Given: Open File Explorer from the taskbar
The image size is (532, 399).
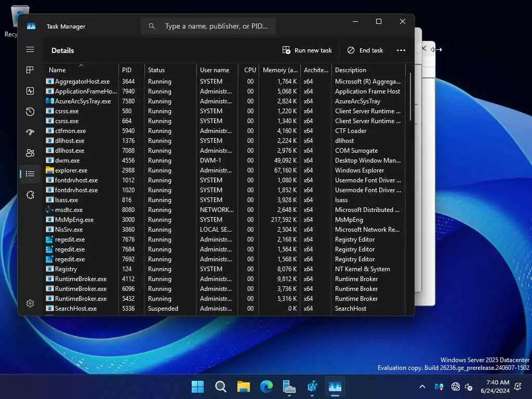Looking at the screenshot, I should point(244,387).
